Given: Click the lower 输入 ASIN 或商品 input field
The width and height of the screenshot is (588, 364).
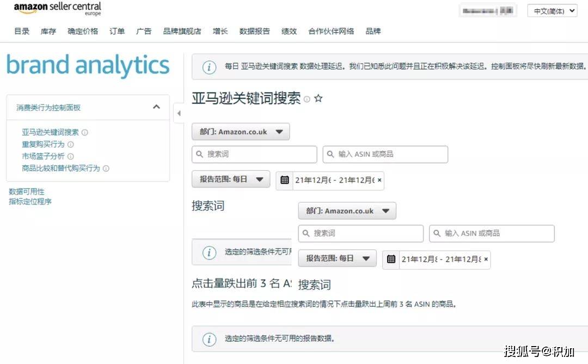Looking at the screenshot, I should [x=492, y=233].
